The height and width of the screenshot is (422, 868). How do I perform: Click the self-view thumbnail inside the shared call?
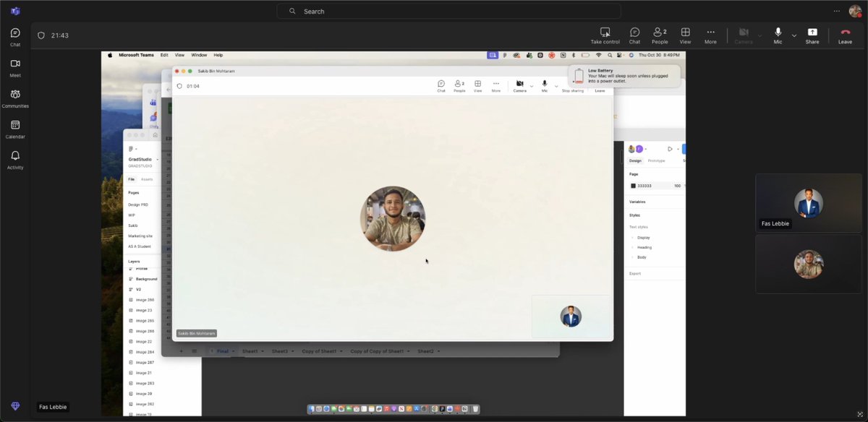pyautogui.click(x=571, y=316)
